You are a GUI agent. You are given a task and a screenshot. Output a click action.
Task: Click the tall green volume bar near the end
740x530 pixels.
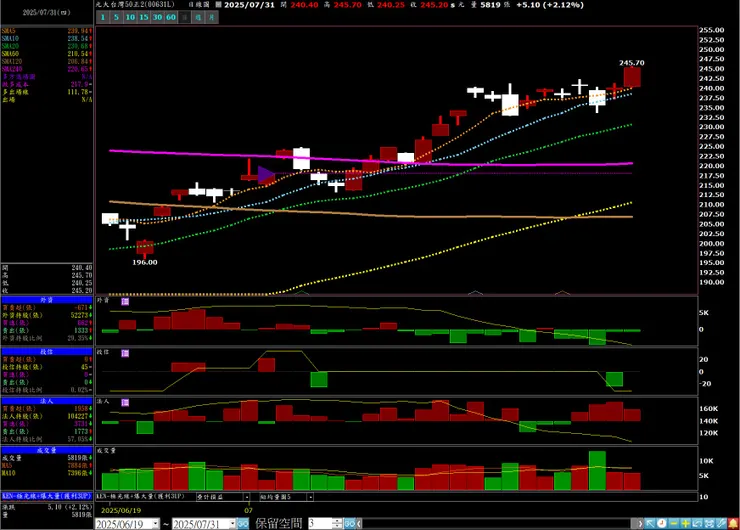[x=597, y=471]
